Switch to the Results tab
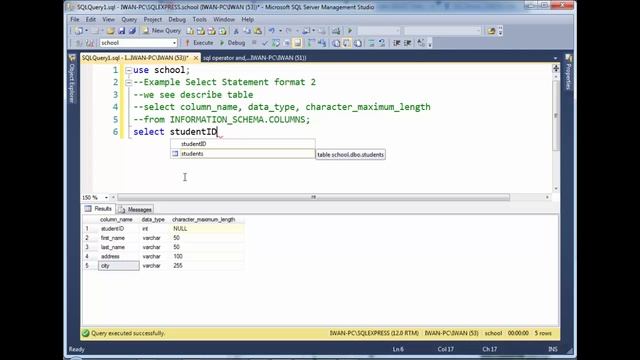The width and height of the screenshot is (640, 360). (x=98, y=209)
